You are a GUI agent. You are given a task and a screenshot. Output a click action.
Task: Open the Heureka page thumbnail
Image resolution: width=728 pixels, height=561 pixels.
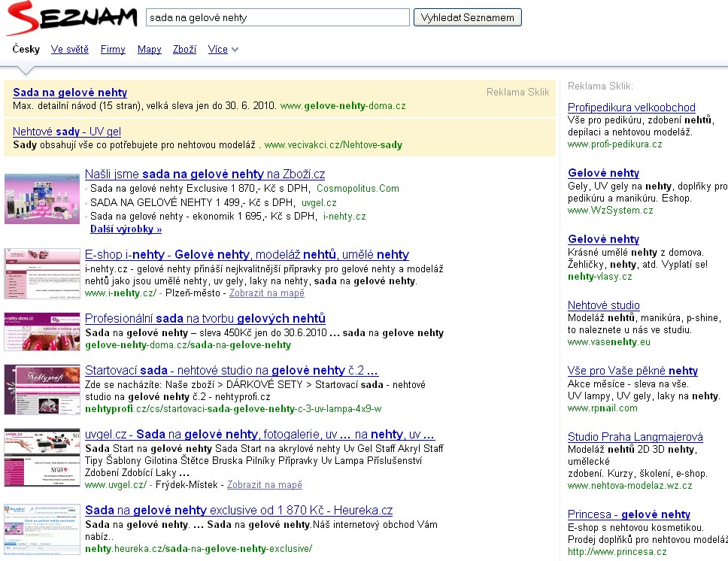coord(42,529)
